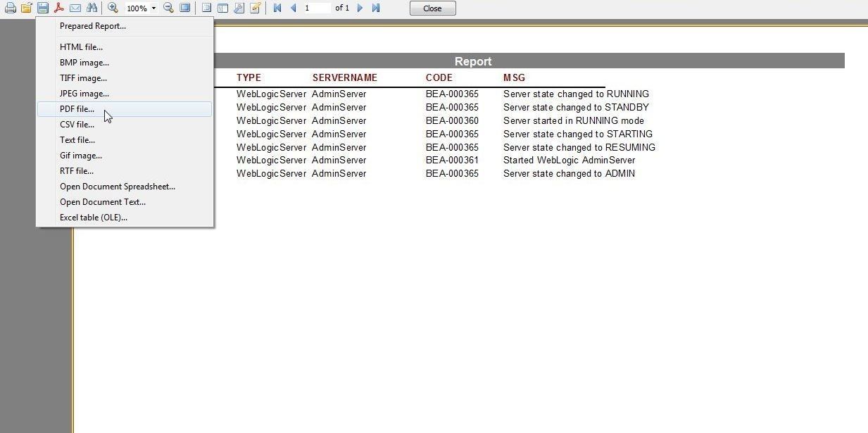The height and width of the screenshot is (433, 868).
Task: Select BMP image... export option
Action: (125, 63)
